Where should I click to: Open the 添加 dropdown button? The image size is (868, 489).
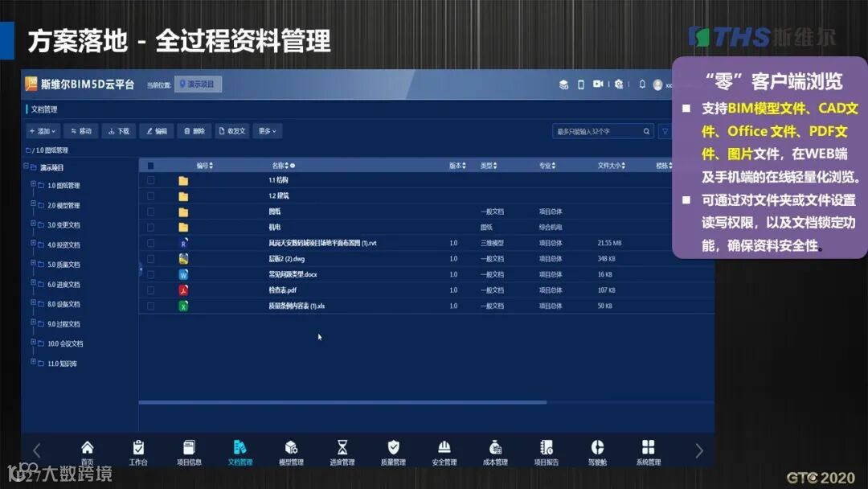tap(43, 131)
